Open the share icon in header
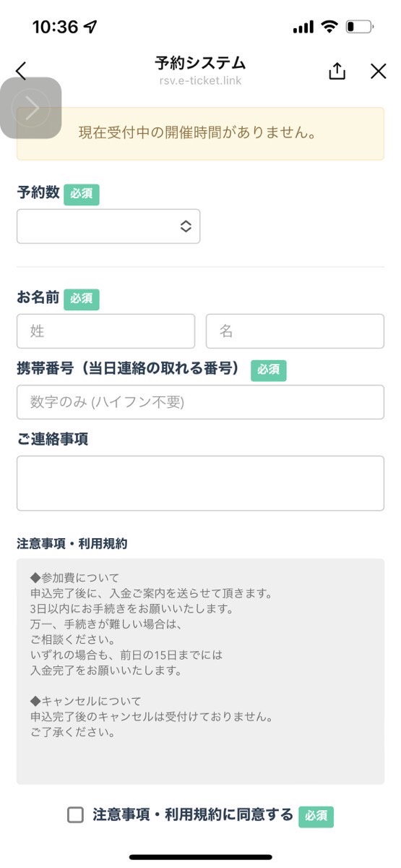Image resolution: width=401 pixels, height=868 pixels. point(337,70)
